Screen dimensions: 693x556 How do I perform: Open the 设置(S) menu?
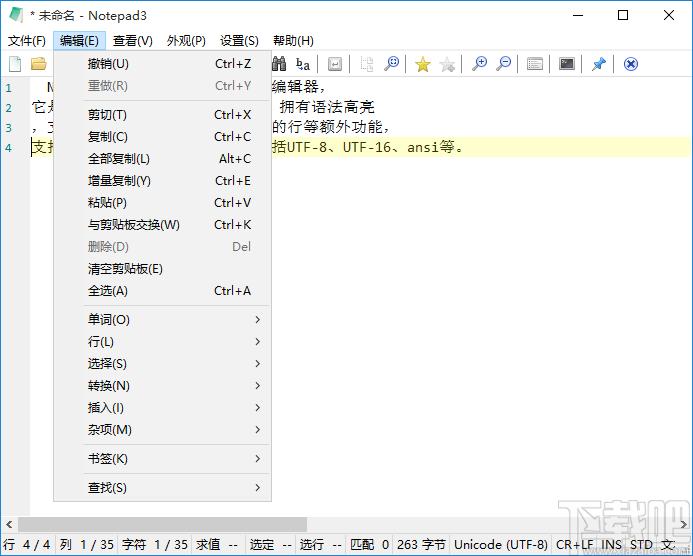pyautogui.click(x=239, y=41)
